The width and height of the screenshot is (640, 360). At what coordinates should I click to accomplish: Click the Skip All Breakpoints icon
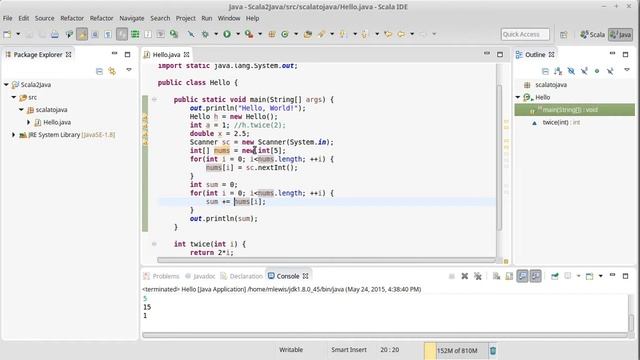pos(191,35)
